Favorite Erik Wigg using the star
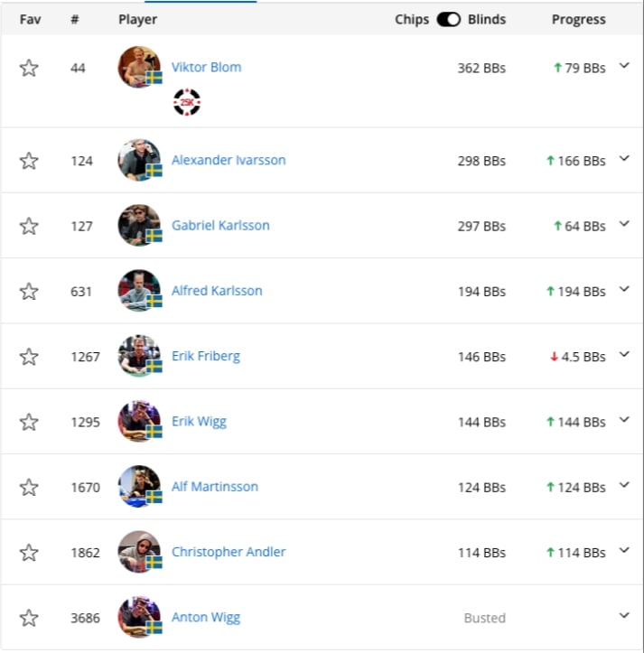 tap(29, 422)
